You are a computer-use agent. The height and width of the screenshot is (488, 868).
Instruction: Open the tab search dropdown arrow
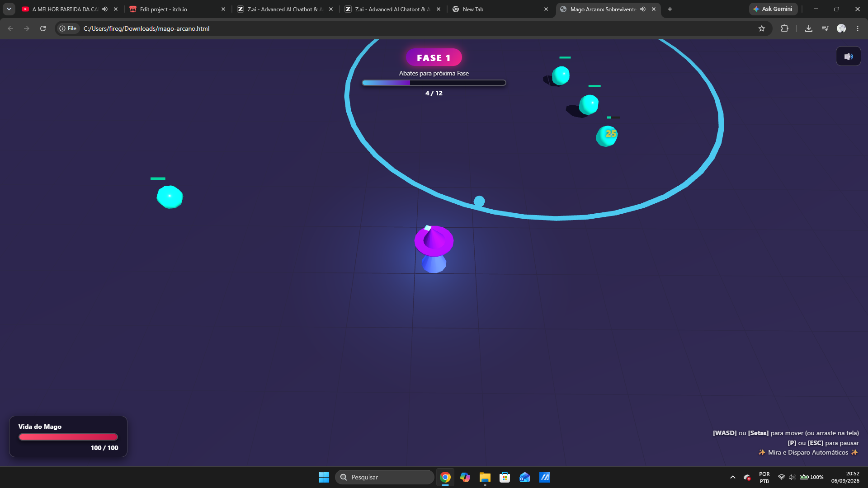click(9, 9)
